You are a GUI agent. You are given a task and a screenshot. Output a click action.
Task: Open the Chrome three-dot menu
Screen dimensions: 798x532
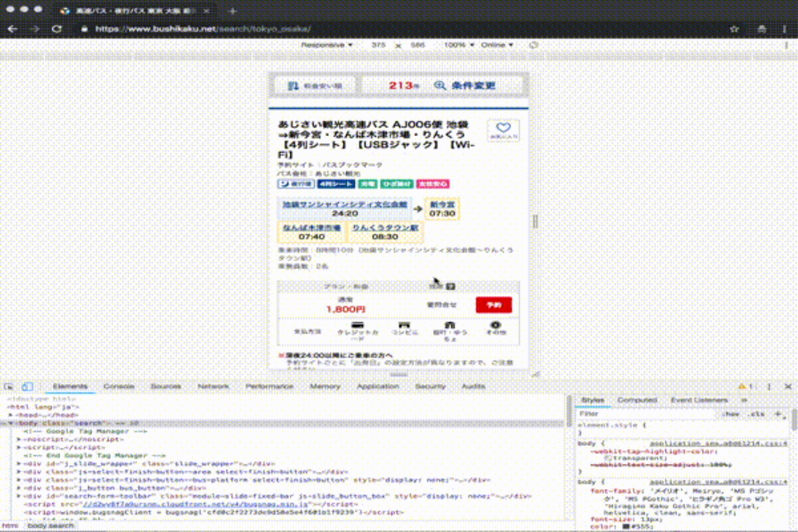[x=784, y=29]
